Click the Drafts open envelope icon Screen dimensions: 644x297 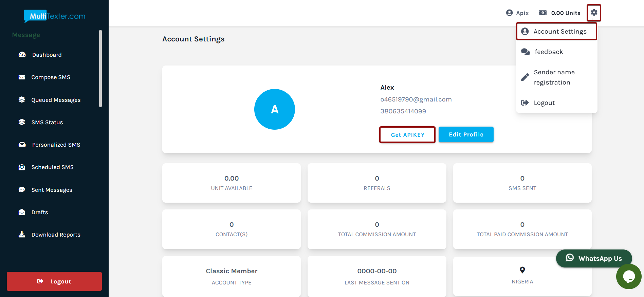[22, 212]
